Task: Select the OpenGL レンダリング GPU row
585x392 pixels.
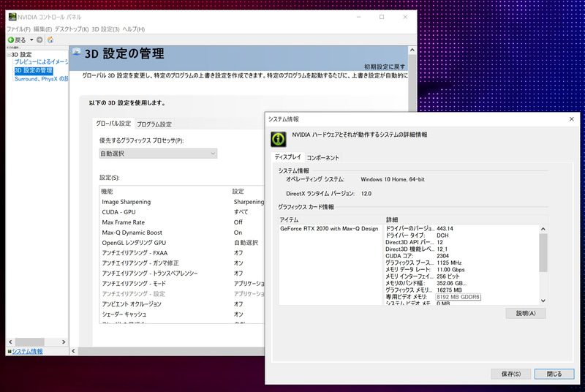Action: coord(182,243)
